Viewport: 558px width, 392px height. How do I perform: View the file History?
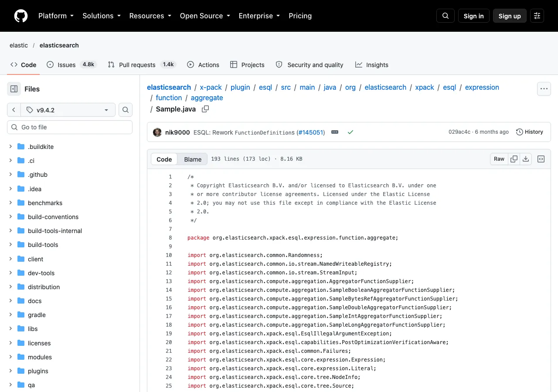tap(530, 132)
